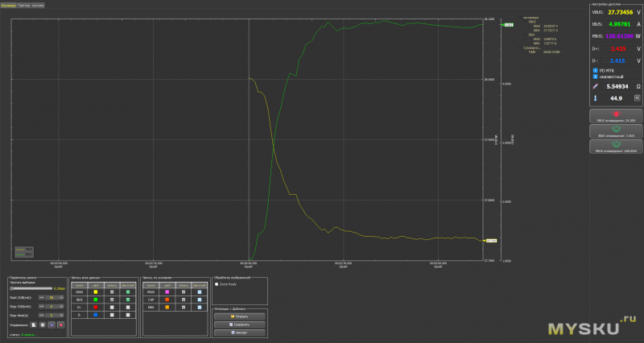Click the green IBUS alarm bell button
Image resolution: width=644 pixels, height=343 pixels.
pyautogui.click(x=616, y=131)
